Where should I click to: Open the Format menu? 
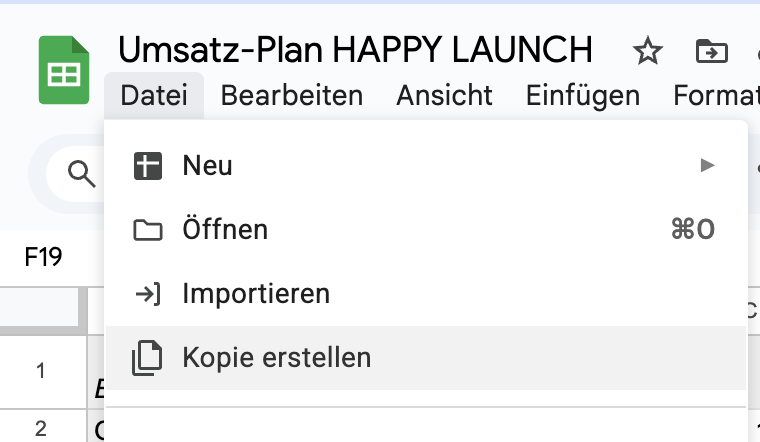(715, 96)
